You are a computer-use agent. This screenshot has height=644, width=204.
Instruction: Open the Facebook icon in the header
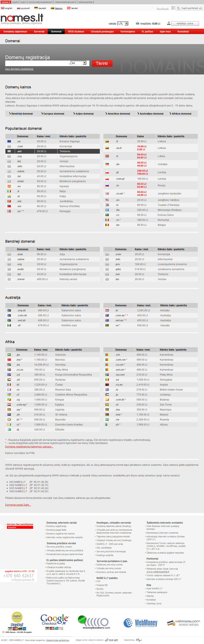pyautogui.click(x=173, y=8)
